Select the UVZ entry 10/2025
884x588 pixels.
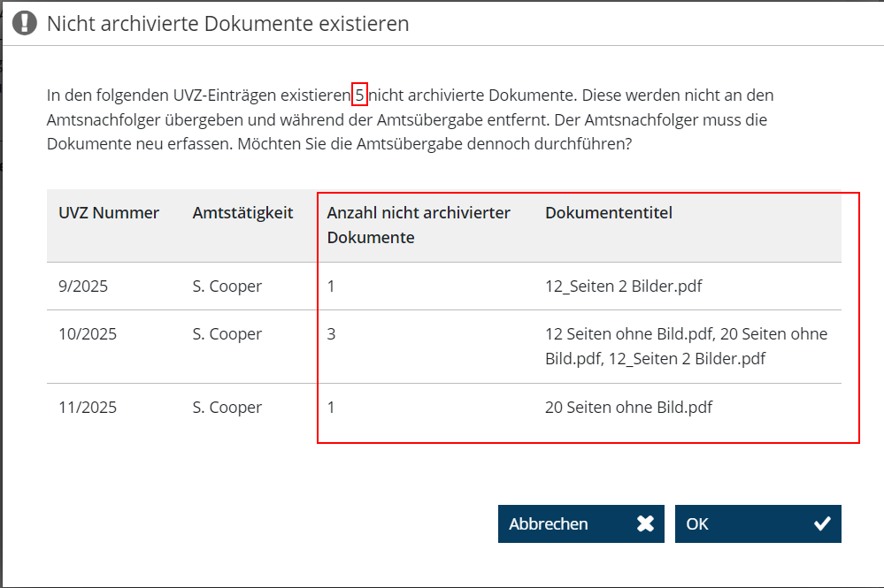pos(88,334)
